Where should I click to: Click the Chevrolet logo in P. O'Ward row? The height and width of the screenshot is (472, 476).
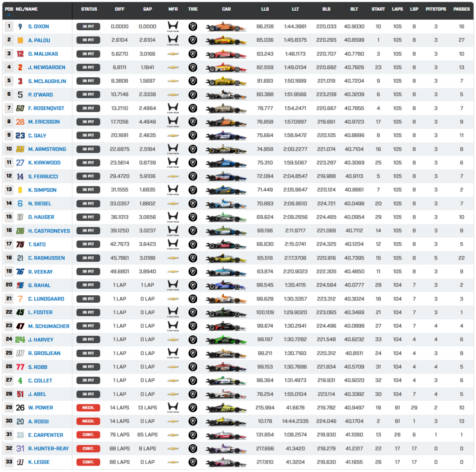click(x=173, y=94)
